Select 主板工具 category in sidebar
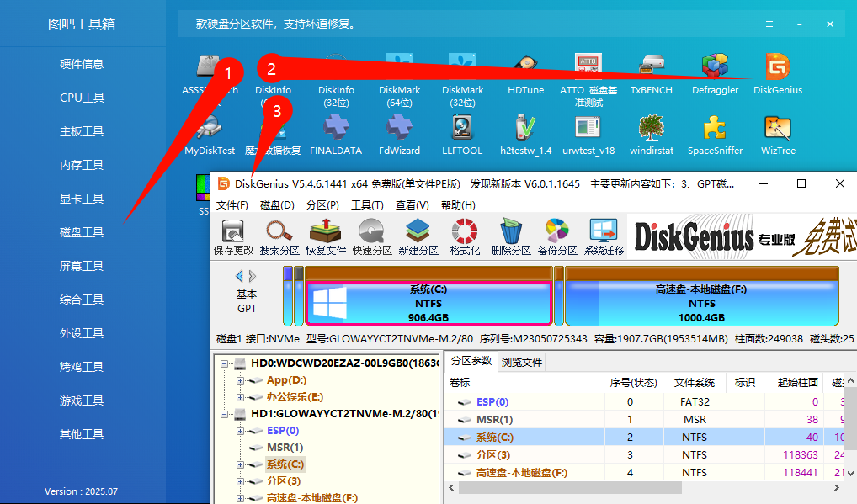Screen dimensions: 857x504 [x=82, y=131]
